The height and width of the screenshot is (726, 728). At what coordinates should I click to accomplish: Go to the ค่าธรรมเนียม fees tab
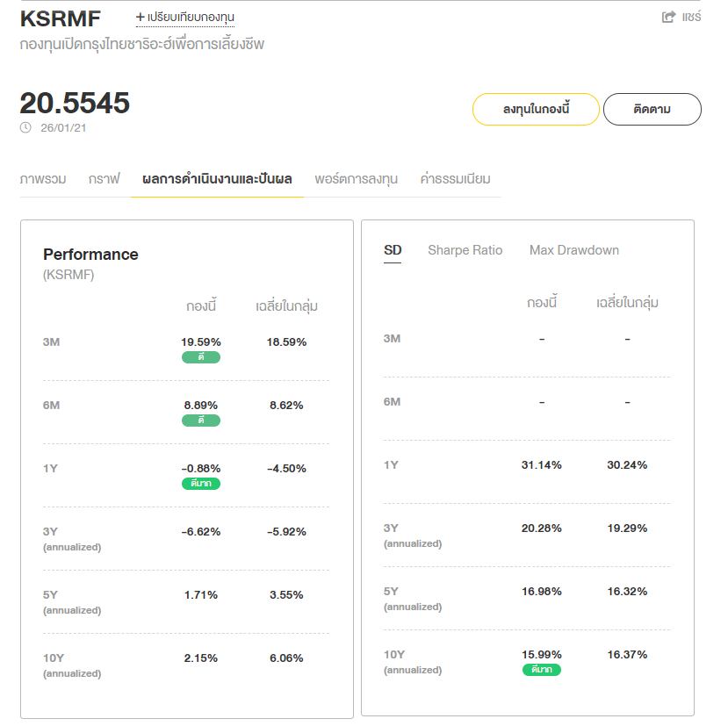455,179
